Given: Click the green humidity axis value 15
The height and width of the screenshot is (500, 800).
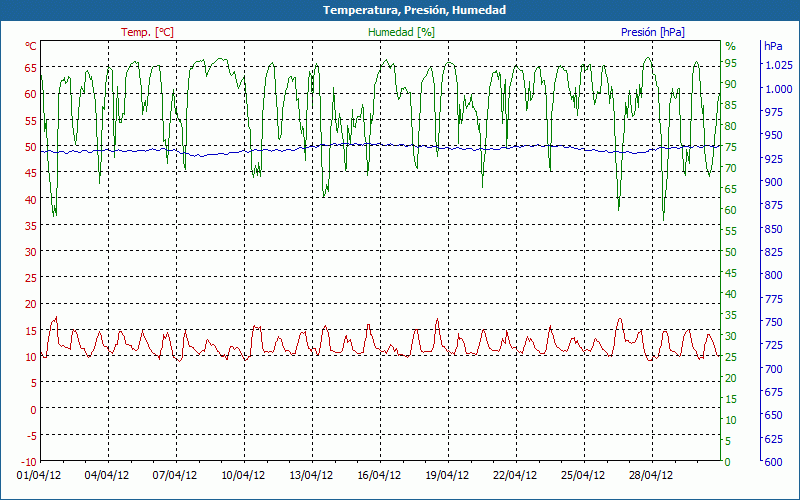Looking at the screenshot, I should point(731,399).
